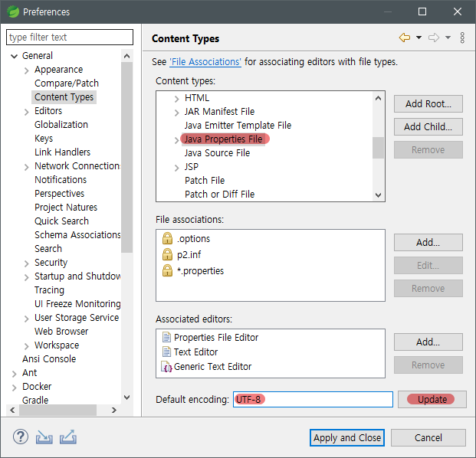
Task: Open Globalization preferences
Action: click(61, 124)
